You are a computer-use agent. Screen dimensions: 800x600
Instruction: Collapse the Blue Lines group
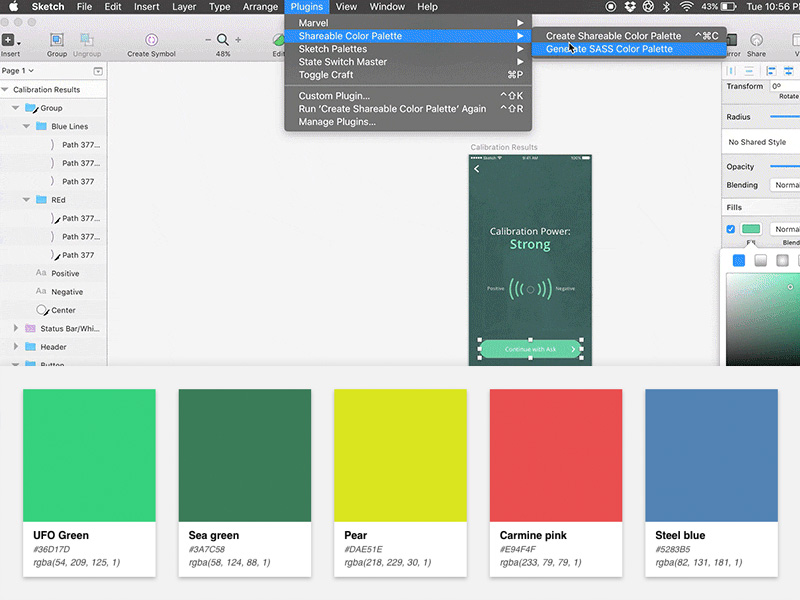pos(26,126)
